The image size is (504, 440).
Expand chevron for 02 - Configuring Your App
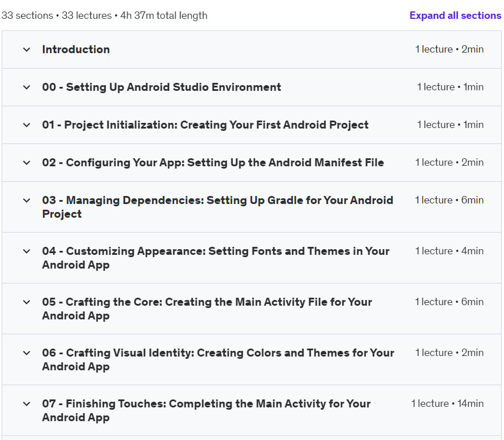click(x=27, y=163)
